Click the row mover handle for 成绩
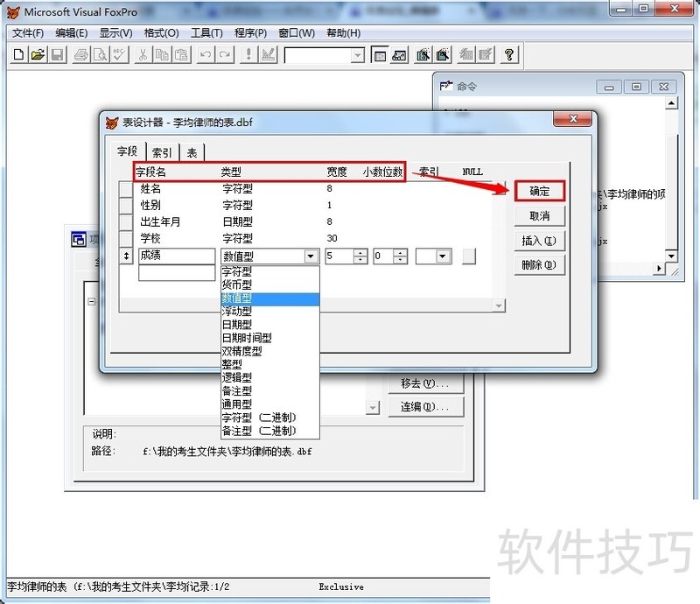 [126, 256]
